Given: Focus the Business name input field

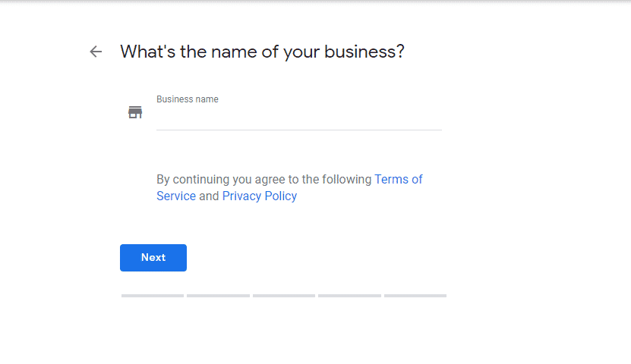Looking at the screenshot, I should coord(298,117).
